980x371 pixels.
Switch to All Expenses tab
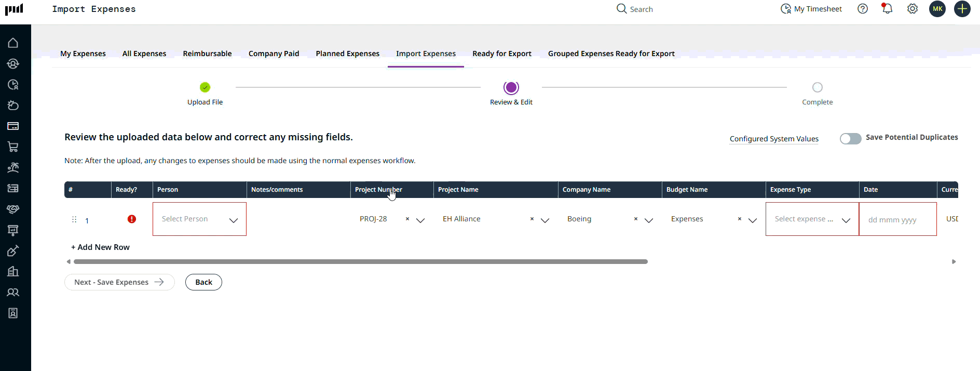coord(144,54)
